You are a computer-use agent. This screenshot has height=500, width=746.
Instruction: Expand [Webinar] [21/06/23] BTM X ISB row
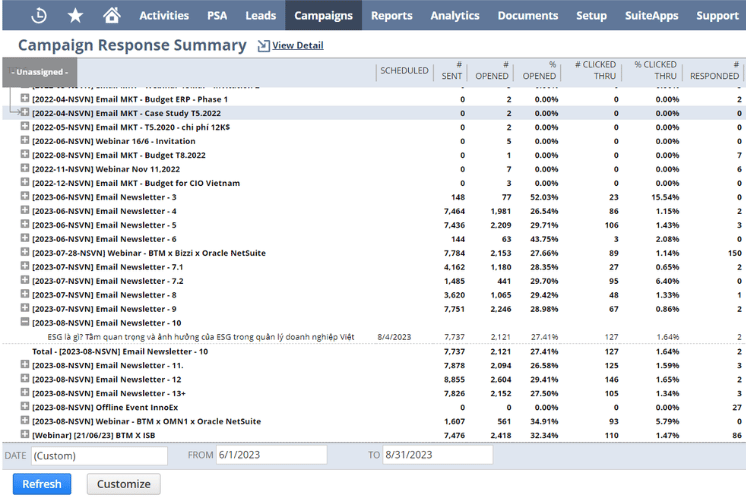(25, 434)
